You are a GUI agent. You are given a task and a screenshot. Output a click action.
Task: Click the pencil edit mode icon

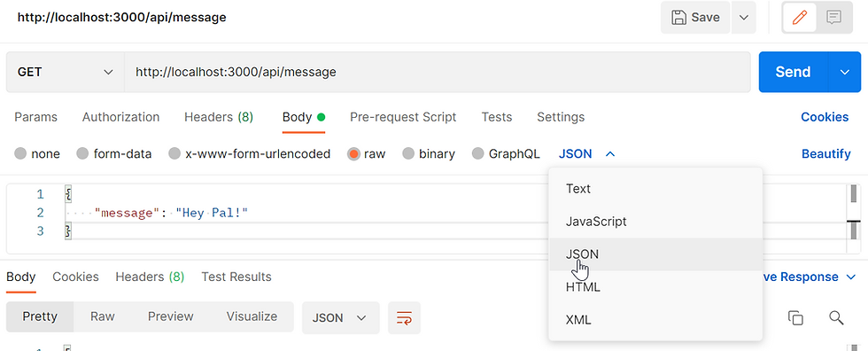tap(799, 18)
